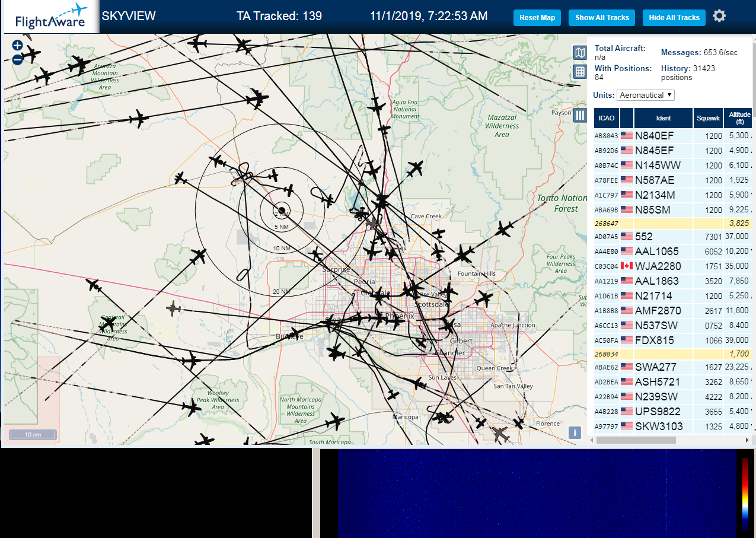Screen dimensions: 756x538
Task: Select the aircraft icon near Apache Junction
Action: pos(484,298)
